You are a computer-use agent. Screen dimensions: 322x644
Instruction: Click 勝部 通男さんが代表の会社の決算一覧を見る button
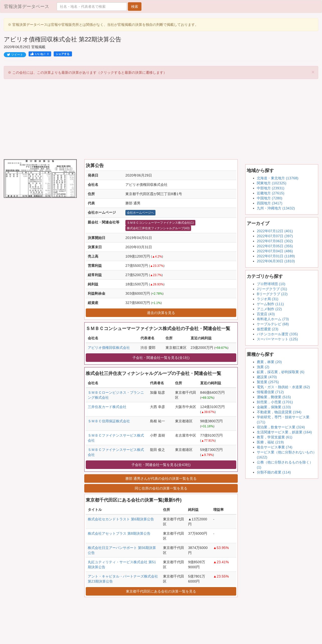(x=161, y=478)
